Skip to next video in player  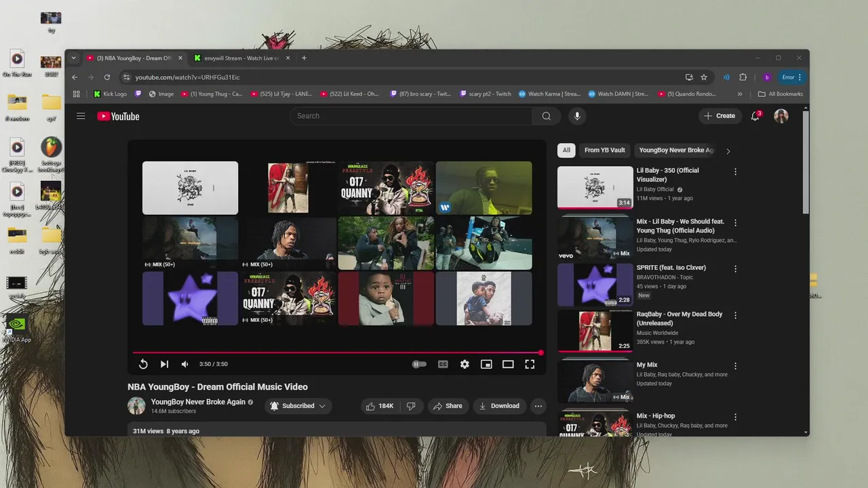(164, 364)
